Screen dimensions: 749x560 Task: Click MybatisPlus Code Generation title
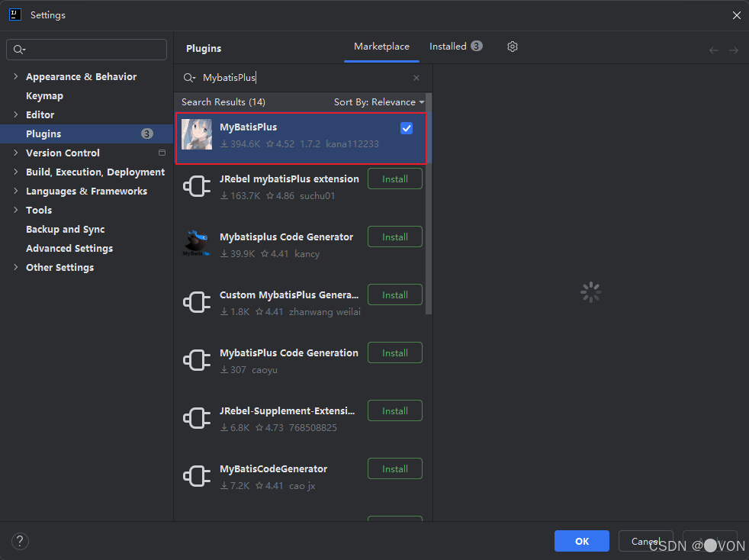pyautogui.click(x=289, y=352)
